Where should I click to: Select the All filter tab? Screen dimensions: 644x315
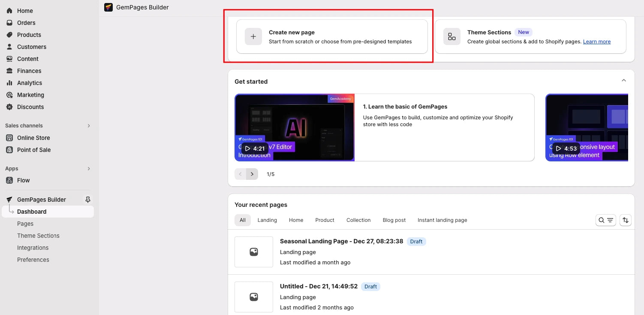click(243, 220)
